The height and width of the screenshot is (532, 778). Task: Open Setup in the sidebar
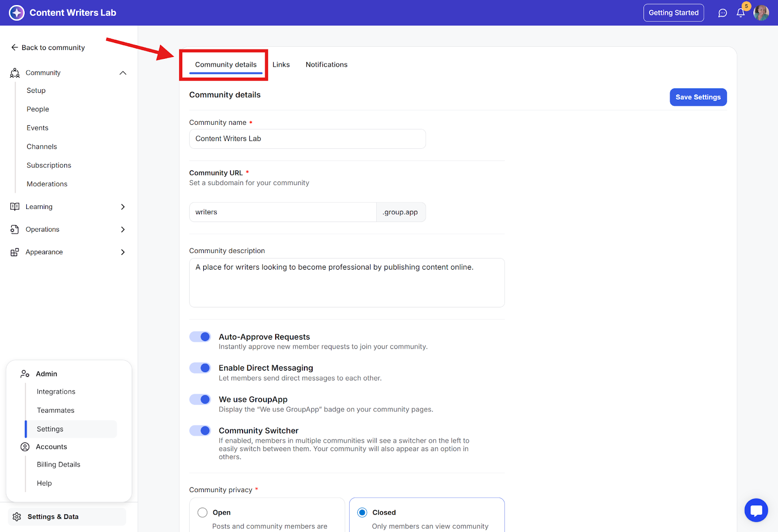[36, 90]
